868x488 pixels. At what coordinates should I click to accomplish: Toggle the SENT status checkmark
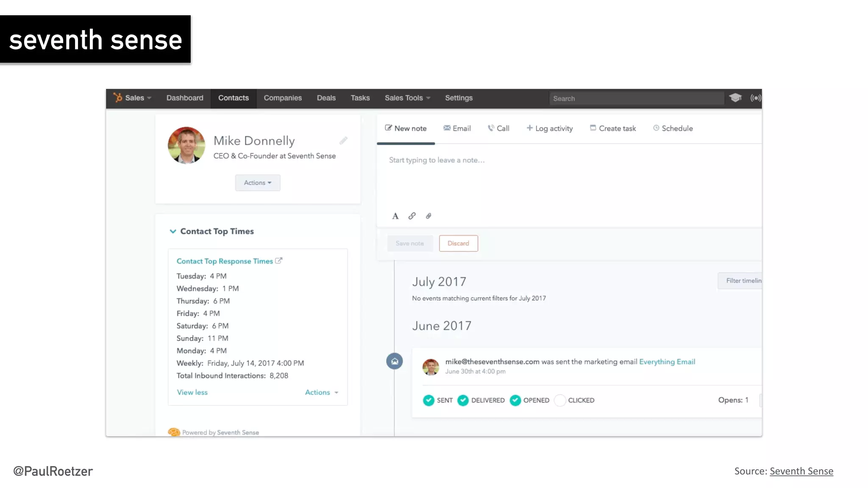pos(428,400)
